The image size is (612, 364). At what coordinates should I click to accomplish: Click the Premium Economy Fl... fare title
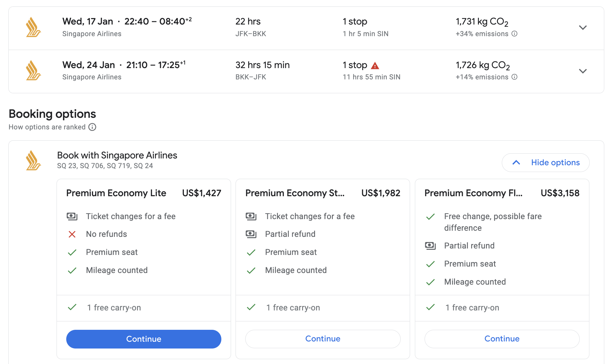[x=473, y=193]
